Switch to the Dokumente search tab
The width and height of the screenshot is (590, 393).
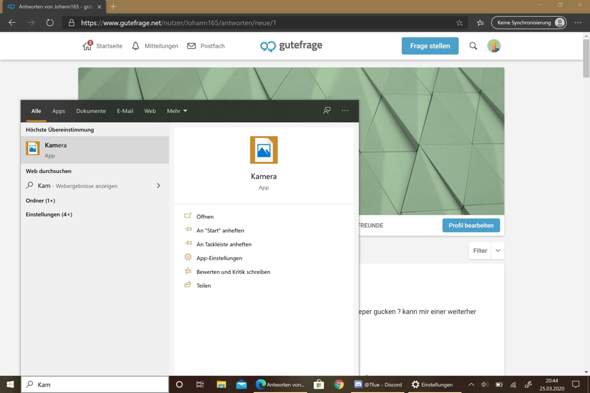click(x=91, y=111)
